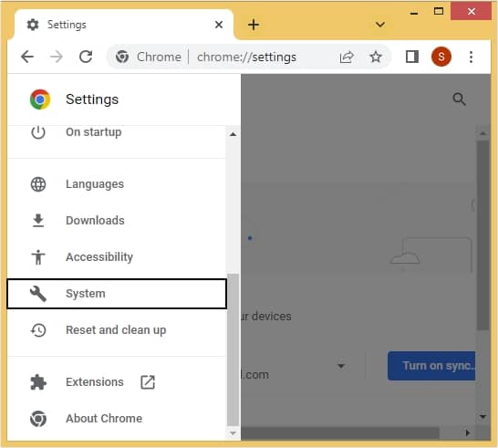The width and height of the screenshot is (498, 448).
Task: Open the Chrome three-dot menu
Action: pyautogui.click(x=471, y=57)
